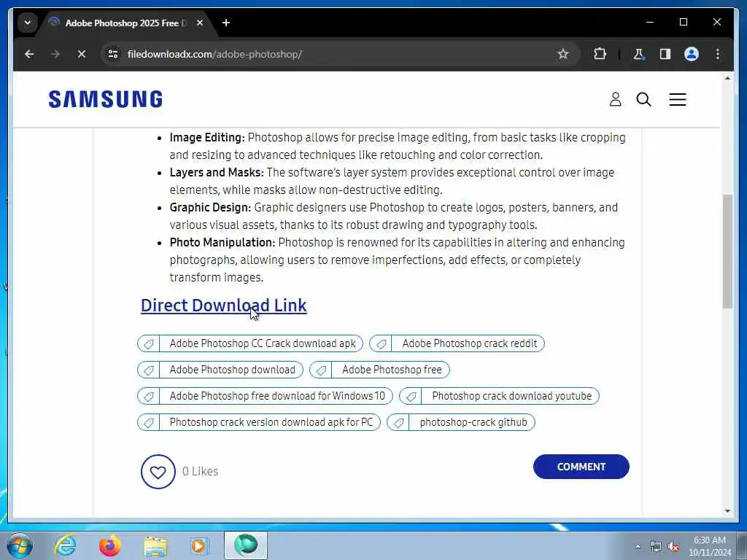
Task: Open Chrome Labs flask icon
Action: coord(638,54)
